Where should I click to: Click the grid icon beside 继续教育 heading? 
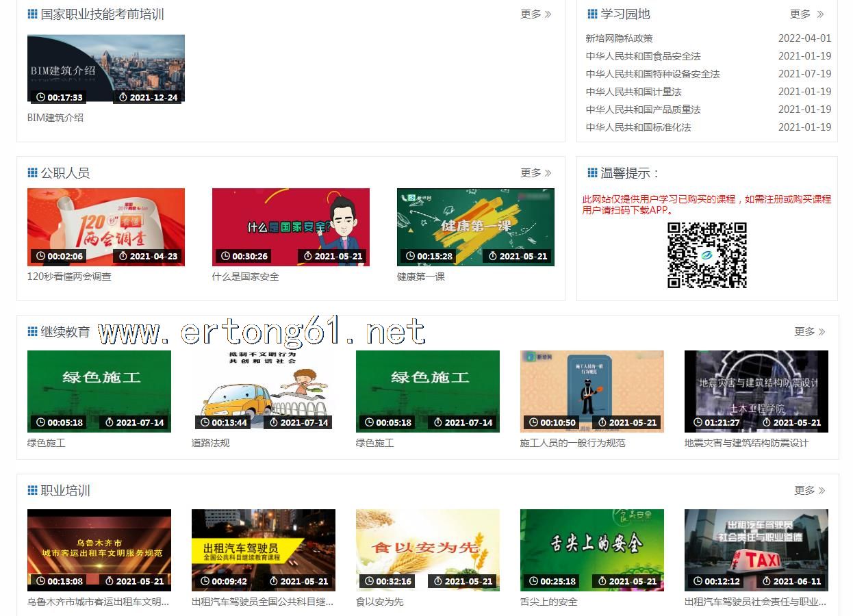click(32, 332)
